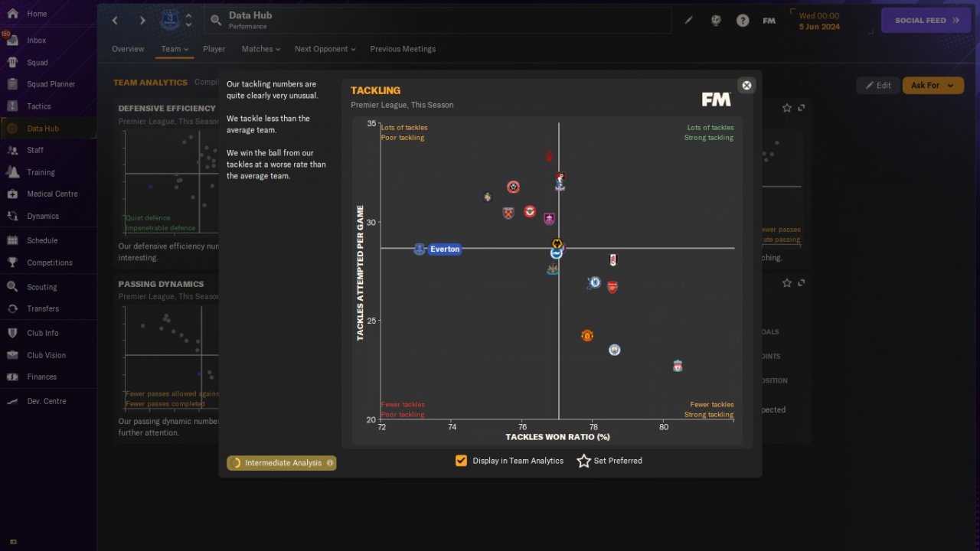
Task: Toggle Display in Team Analytics checkbox
Action: pos(461,461)
